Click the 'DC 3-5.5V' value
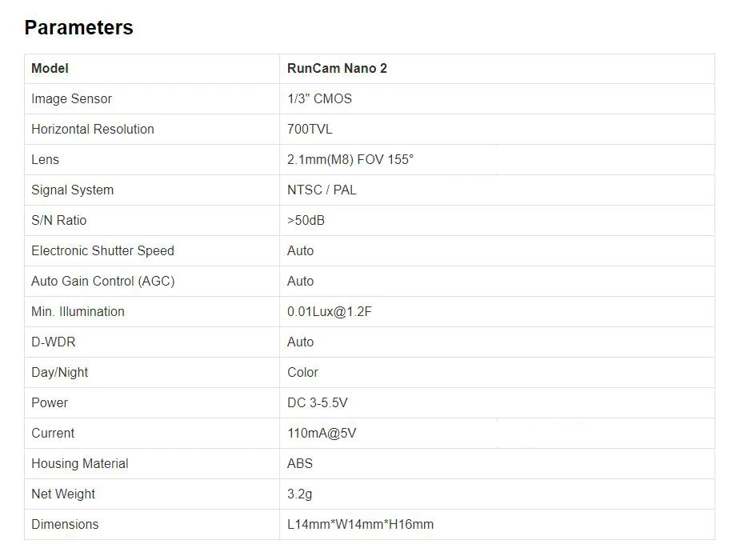The height and width of the screenshot is (560, 740). click(318, 403)
